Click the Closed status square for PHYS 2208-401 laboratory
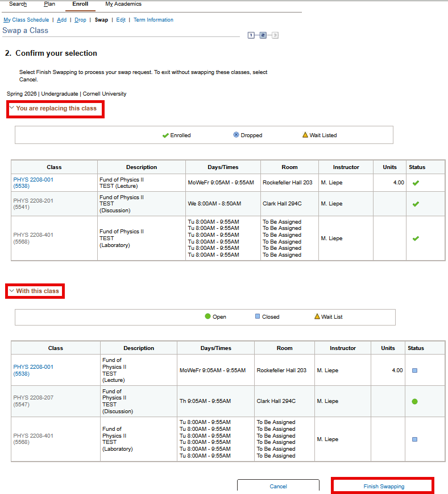This screenshot has height=494, width=448. click(415, 439)
